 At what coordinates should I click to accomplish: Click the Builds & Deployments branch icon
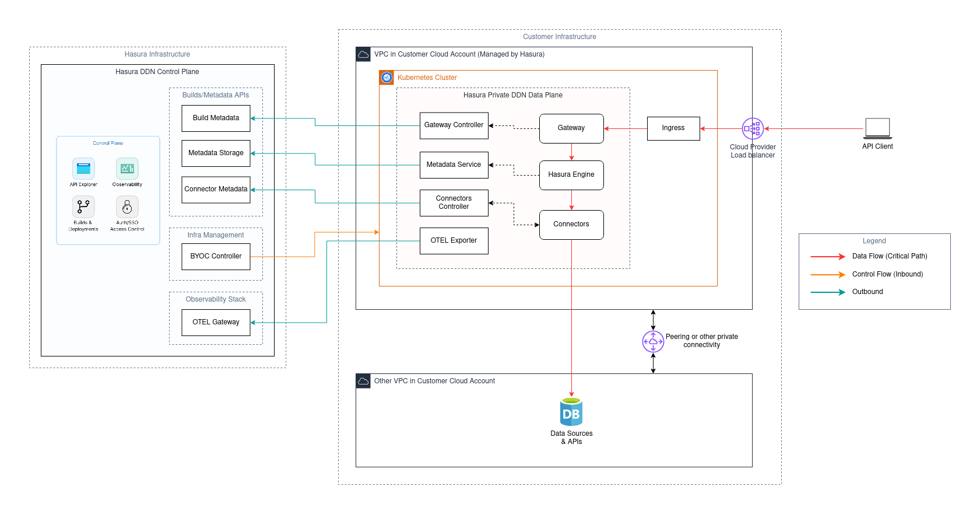[83, 207]
